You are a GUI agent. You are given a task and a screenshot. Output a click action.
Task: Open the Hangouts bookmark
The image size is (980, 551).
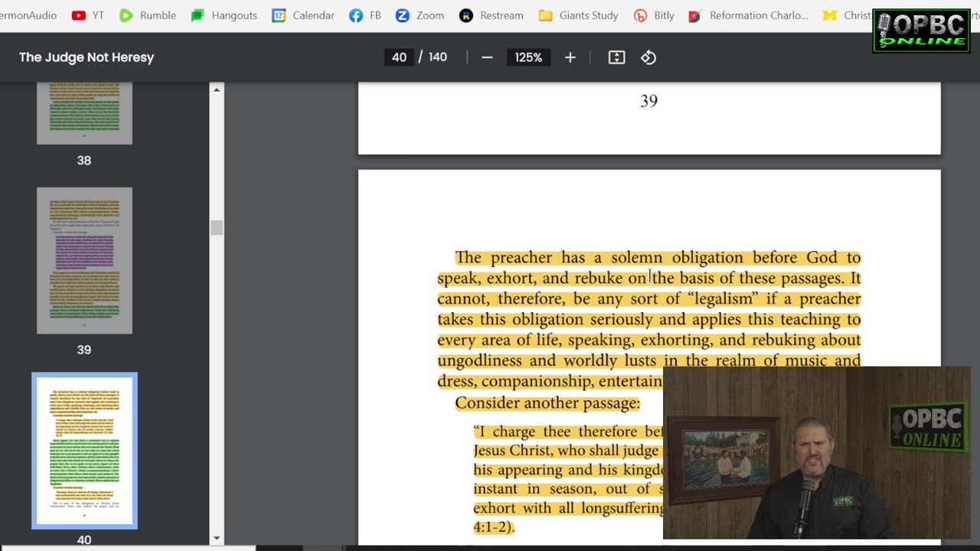tap(224, 15)
